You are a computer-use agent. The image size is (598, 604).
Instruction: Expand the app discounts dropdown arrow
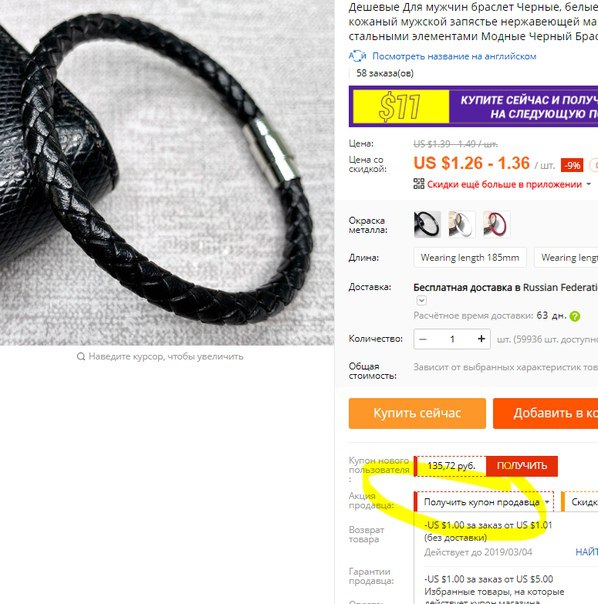(x=588, y=184)
